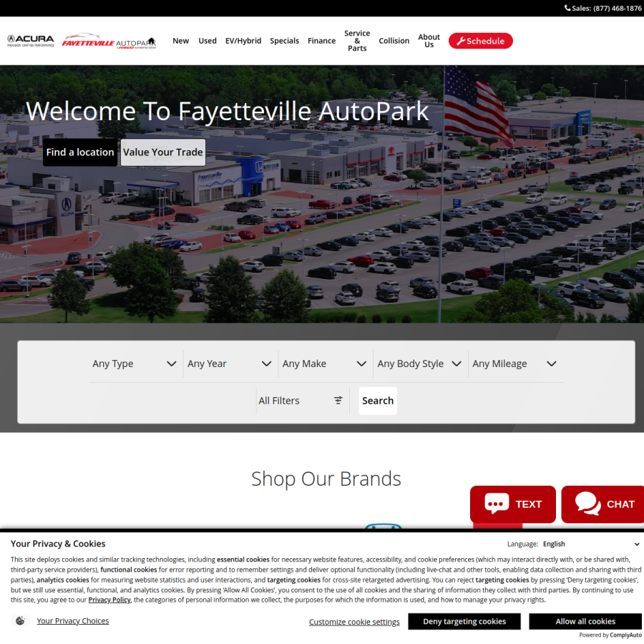The image size is (644, 644).
Task: Click the Shop Our Brands heading
Action: (x=326, y=479)
